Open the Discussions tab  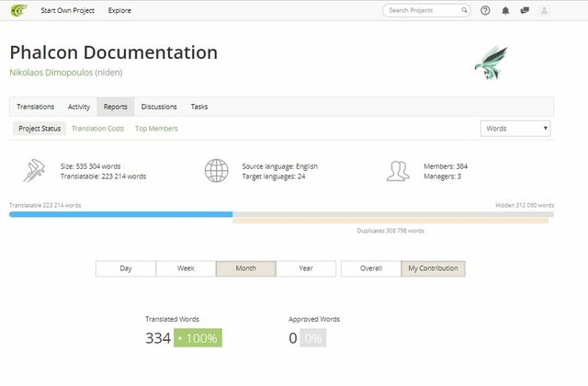[159, 107]
